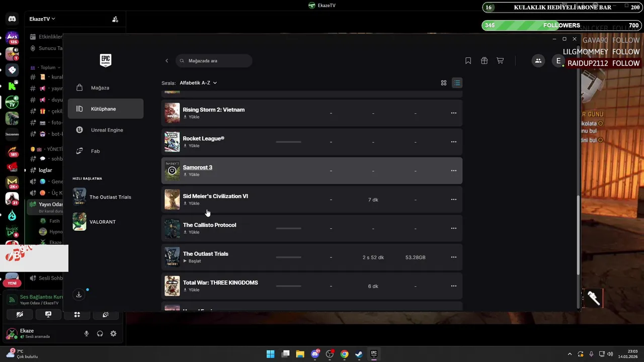Click Total War: THREE KINGDOMS title
This screenshot has width=644, height=362.
220,283
